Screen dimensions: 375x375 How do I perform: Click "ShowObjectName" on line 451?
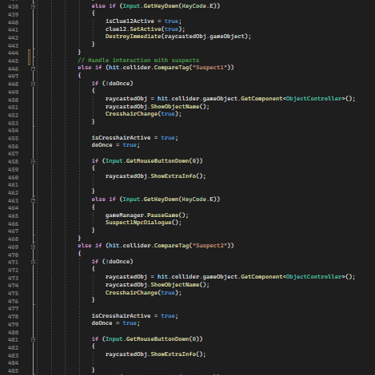point(175,107)
